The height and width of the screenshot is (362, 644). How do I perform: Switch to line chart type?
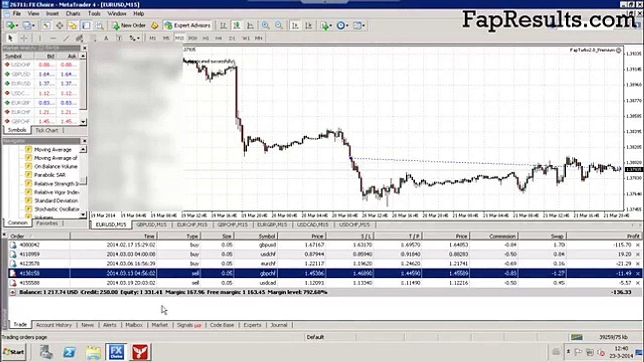coord(250,25)
